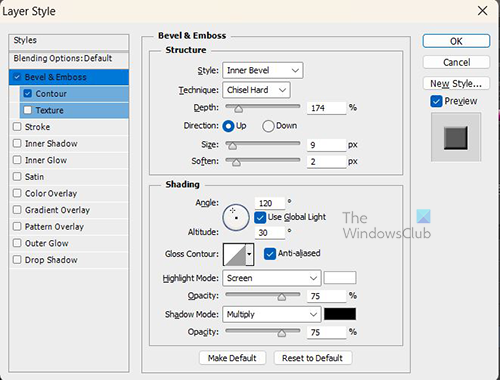Uncheck the Contour checkbox
This screenshot has height=380, width=500.
coord(28,94)
